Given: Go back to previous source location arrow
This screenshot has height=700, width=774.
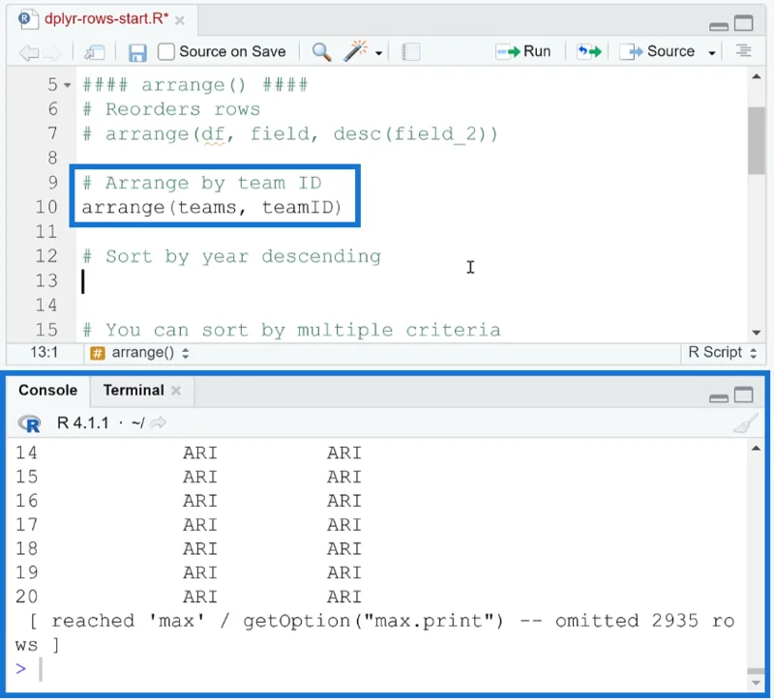Looking at the screenshot, I should pos(28,52).
